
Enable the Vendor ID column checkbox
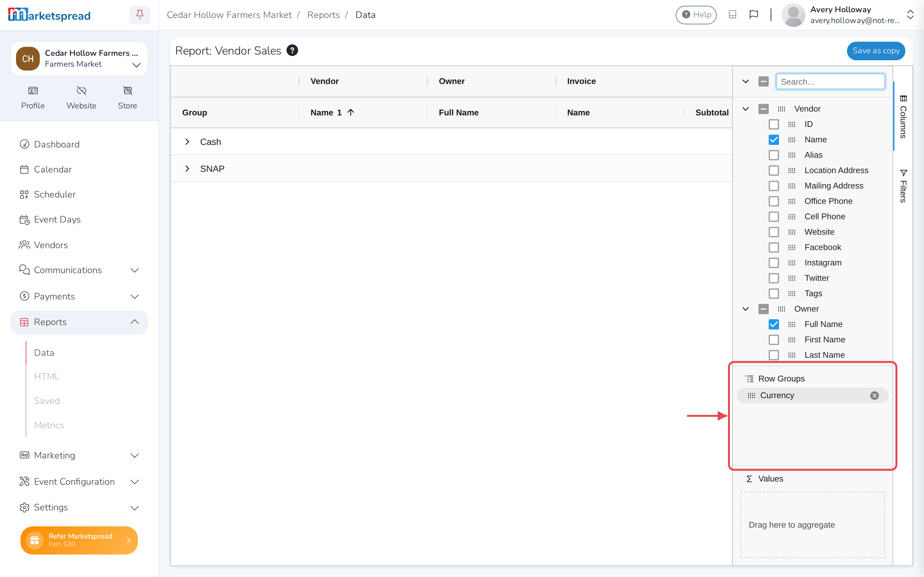pos(774,124)
